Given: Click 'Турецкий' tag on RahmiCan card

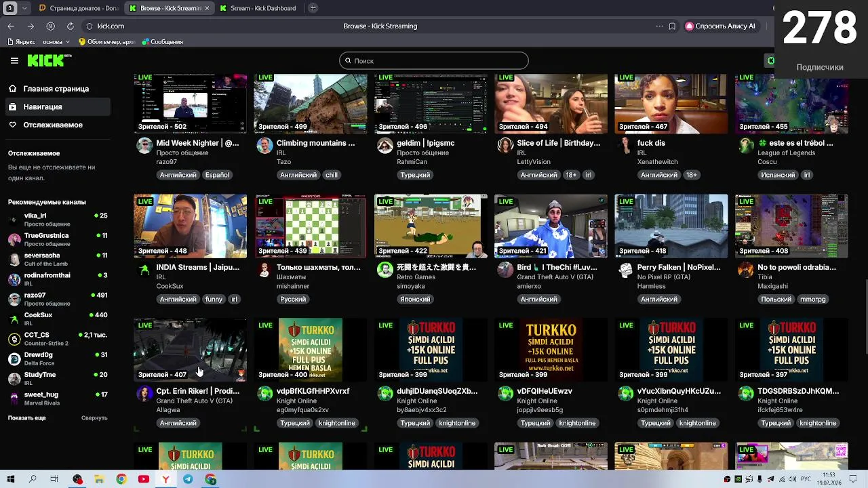Looking at the screenshot, I should pyautogui.click(x=415, y=175).
